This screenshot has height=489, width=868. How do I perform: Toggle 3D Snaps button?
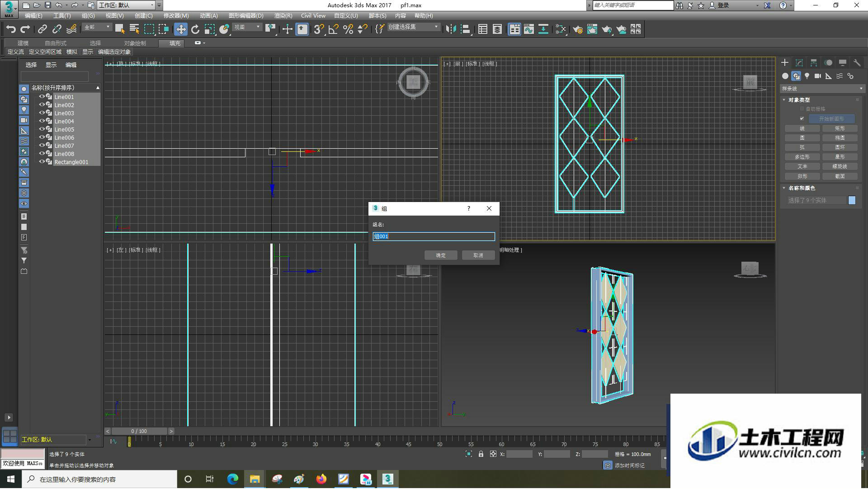point(319,29)
